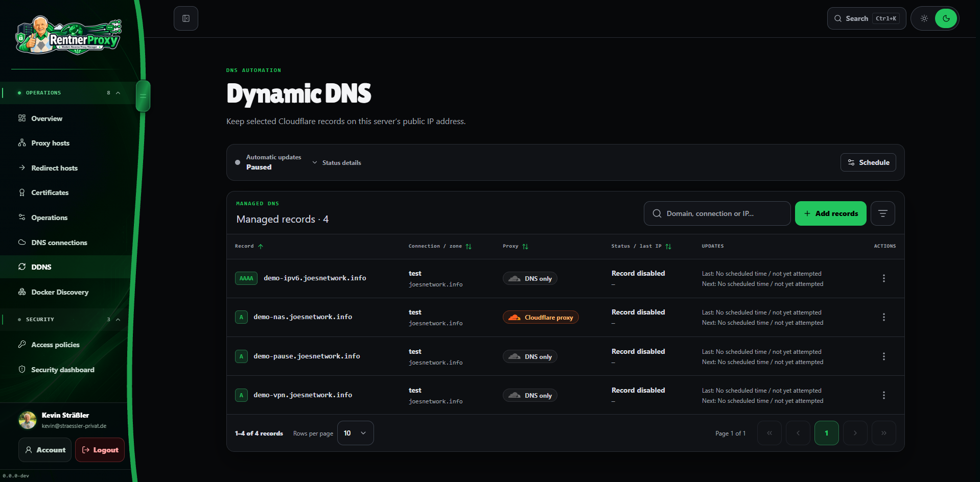Image resolution: width=980 pixels, height=482 pixels.
Task: Open the filter options icon button
Action: pos(883,213)
